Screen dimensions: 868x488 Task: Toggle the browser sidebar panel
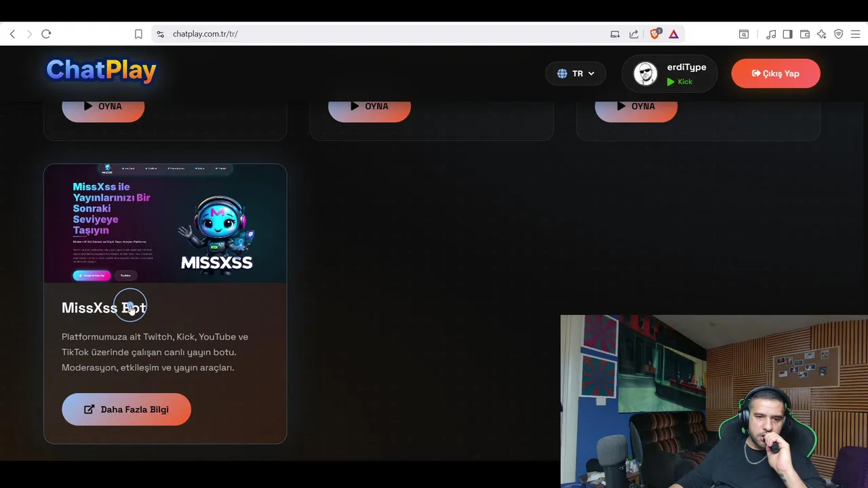[x=787, y=34]
